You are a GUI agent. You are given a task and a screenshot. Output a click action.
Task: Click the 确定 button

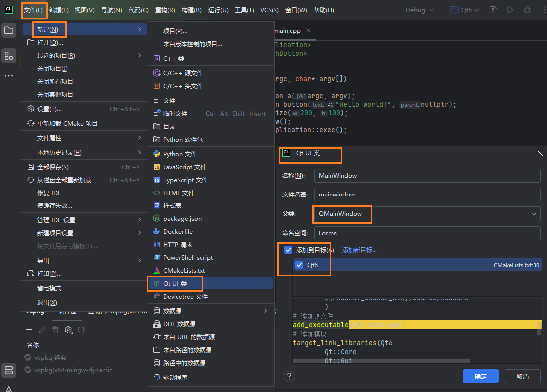(480, 376)
